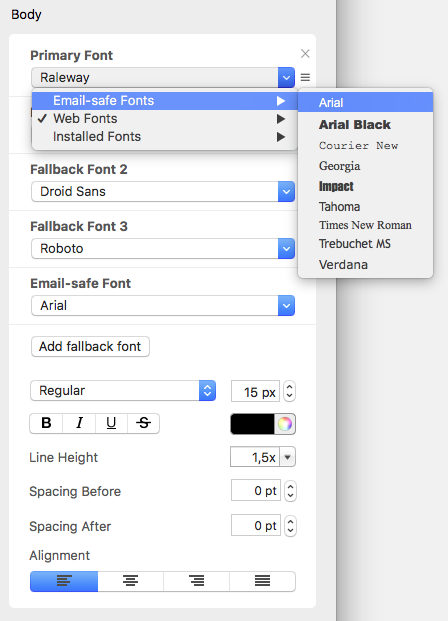Expand the Email-safe Font Arial dropdown
This screenshot has height=621, width=448.
[163, 306]
